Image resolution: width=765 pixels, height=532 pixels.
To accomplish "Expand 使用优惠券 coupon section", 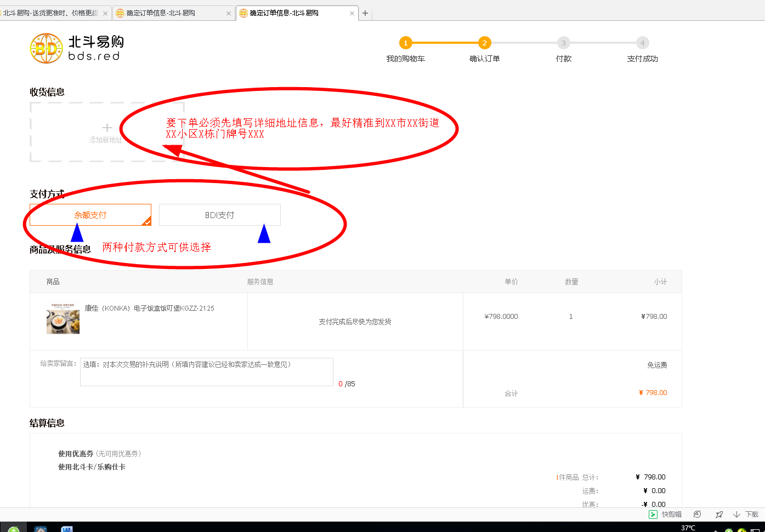I will [x=76, y=454].
